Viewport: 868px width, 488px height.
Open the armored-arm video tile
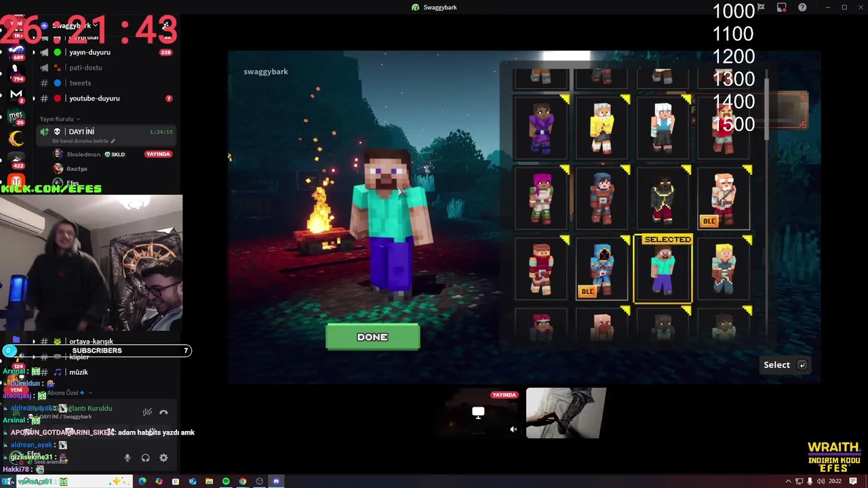coord(566,413)
